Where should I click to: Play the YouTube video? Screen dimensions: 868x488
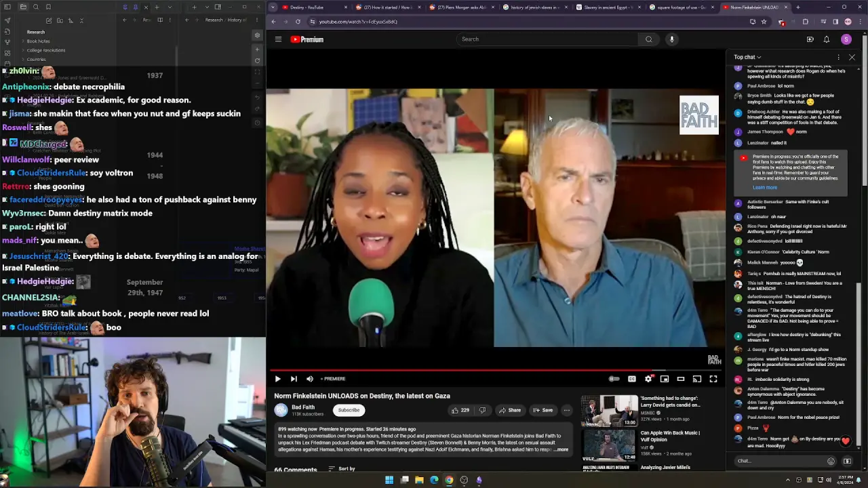[x=277, y=379]
